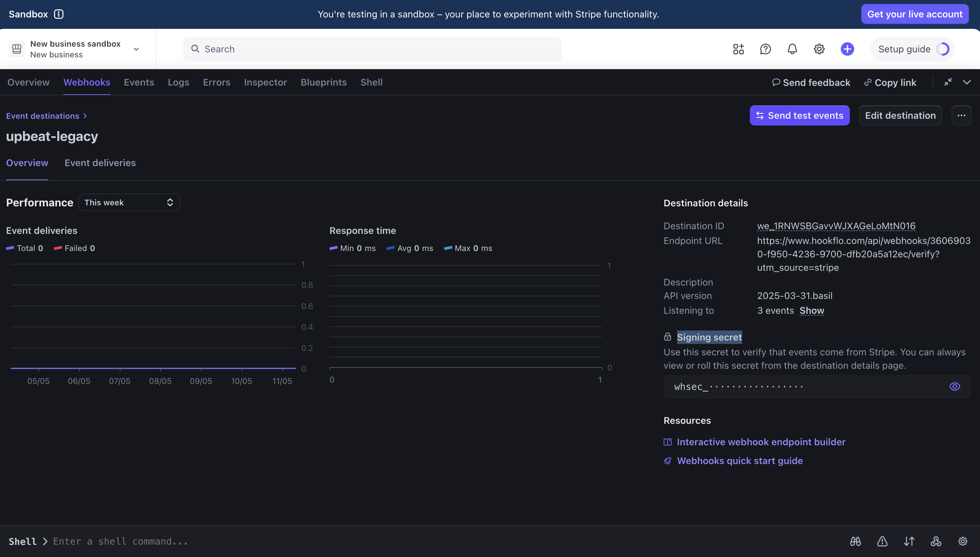This screenshot has height=557, width=980.
Task: Open the notifications bell
Action: [x=792, y=49]
